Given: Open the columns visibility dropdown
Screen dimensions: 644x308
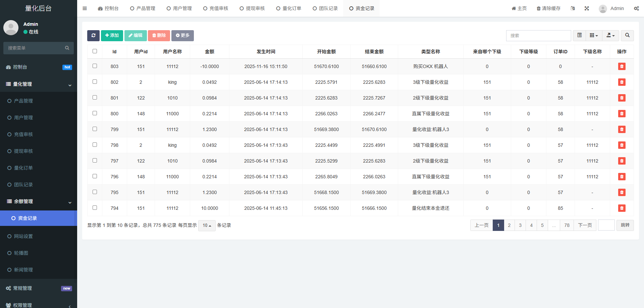Looking at the screenshot, I should tap(594, 36).
